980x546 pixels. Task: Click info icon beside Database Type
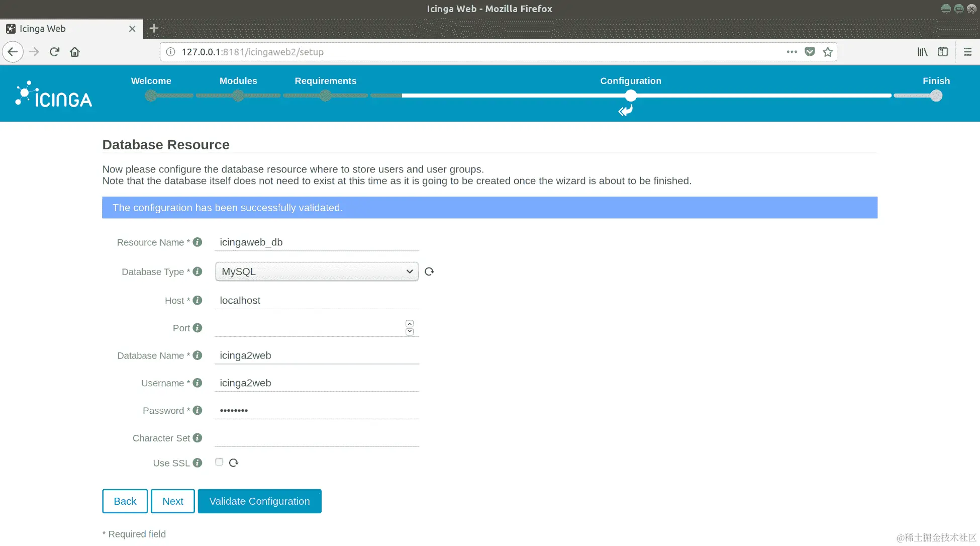(x=198, y=271)
